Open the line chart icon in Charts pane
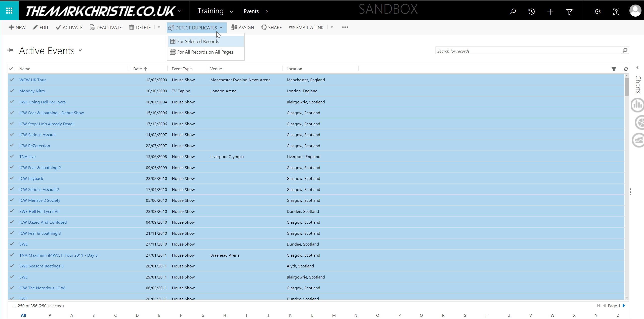 tap(638, 140)
